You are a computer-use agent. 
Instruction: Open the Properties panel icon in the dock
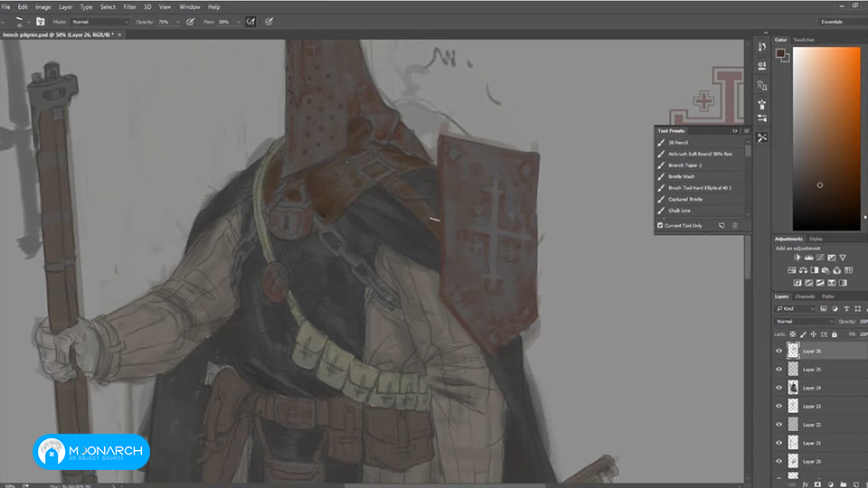[x=762, y=66]
